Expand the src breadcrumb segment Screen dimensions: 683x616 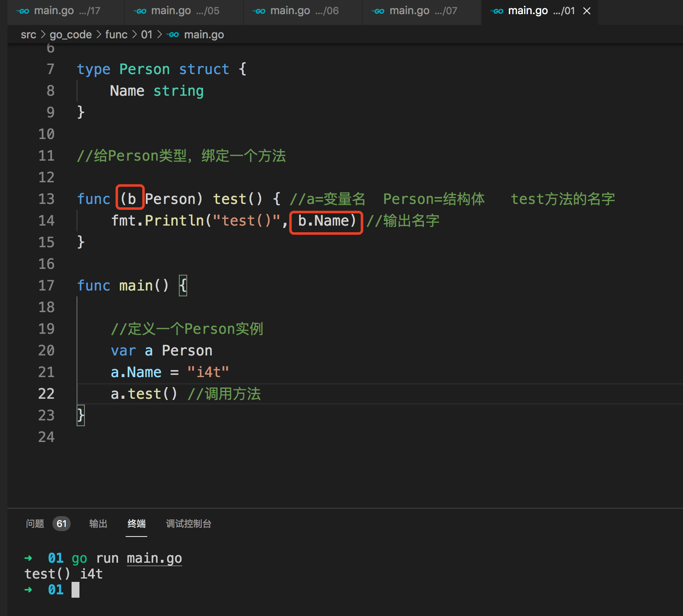coord(28,35)
